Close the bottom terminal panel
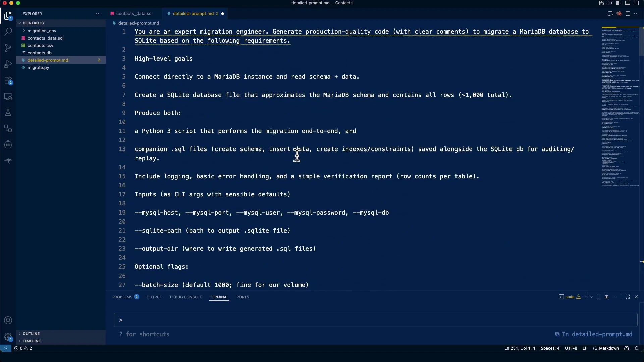Screen dimensions: 644x362 point(636,297)
